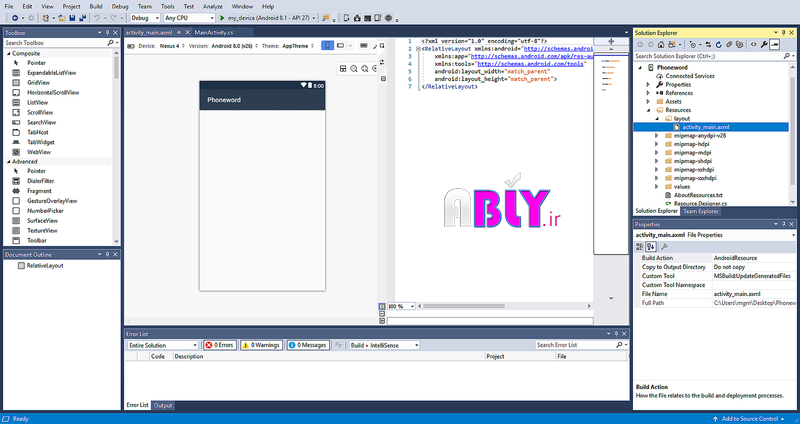
Task: Switch to the Output tab
Action: (x=163, y=406)
